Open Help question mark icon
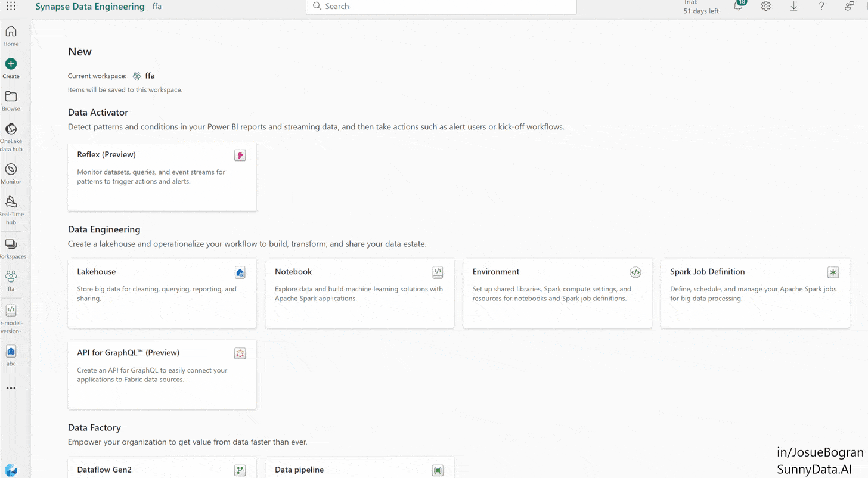The height and width of the screenshot is (478, 868). point(821,6)
